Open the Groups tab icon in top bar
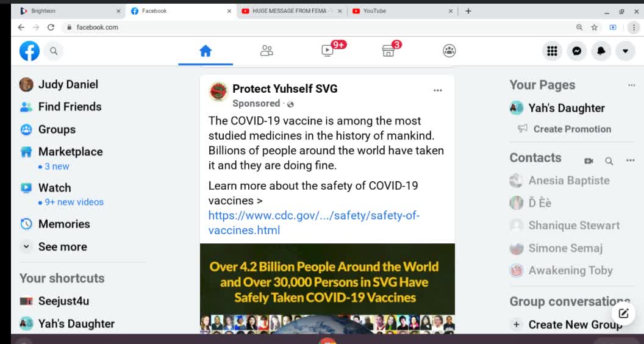This screenshot has height=344, width=644. [x=449, y=51]
